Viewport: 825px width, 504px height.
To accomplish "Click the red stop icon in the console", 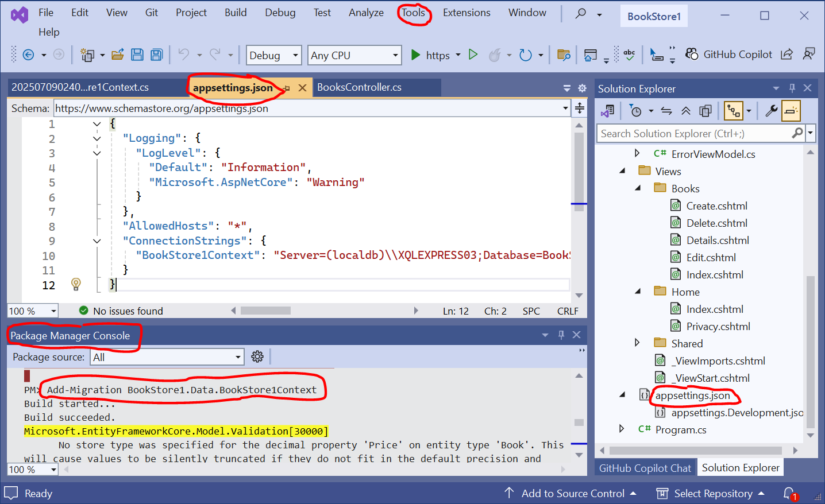I will [x=27, y=376].
